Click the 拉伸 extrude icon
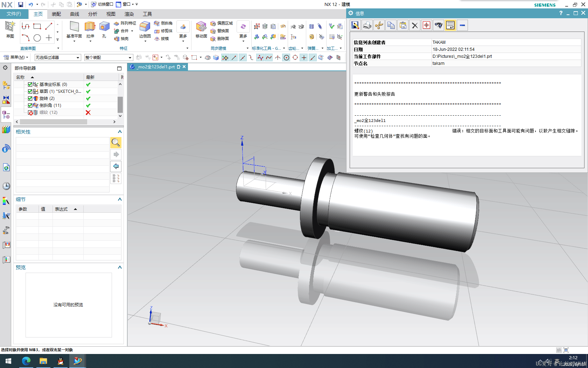588x368 pixels. coord(90,27)
